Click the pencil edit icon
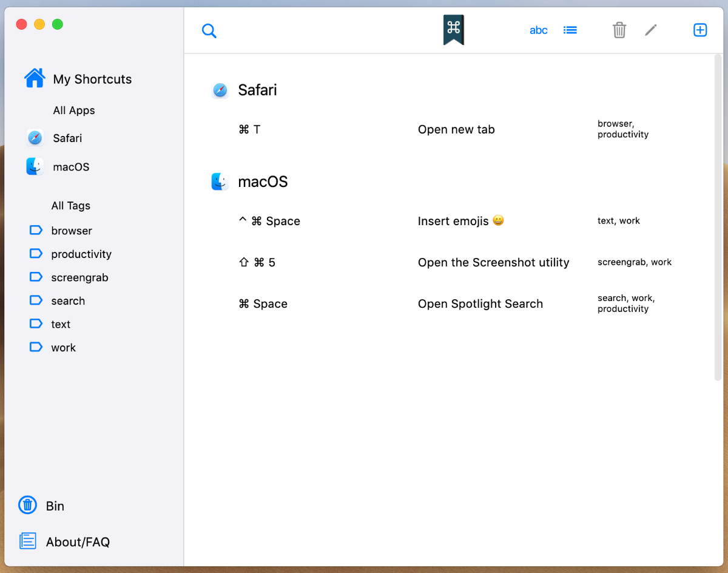728x573 pixels. coord(651,30)
